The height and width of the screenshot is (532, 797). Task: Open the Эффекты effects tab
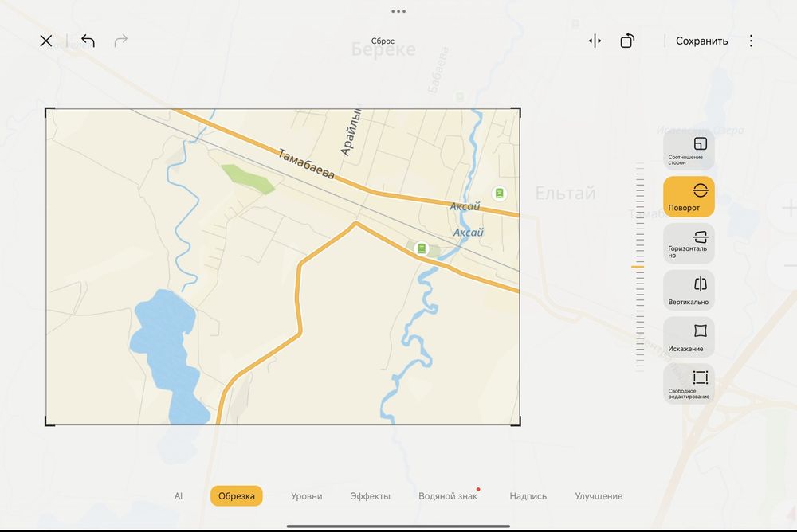(x=370, y=496)
